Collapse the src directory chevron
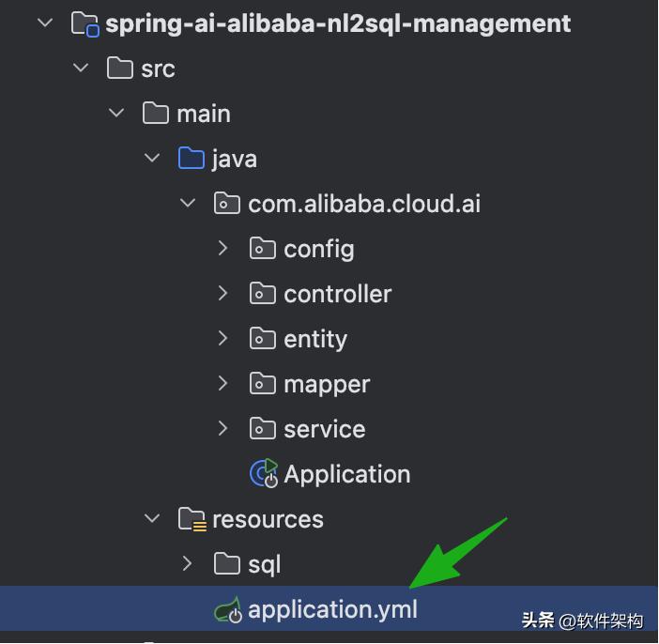The image size is (659, 644). [x=81, y=69]
